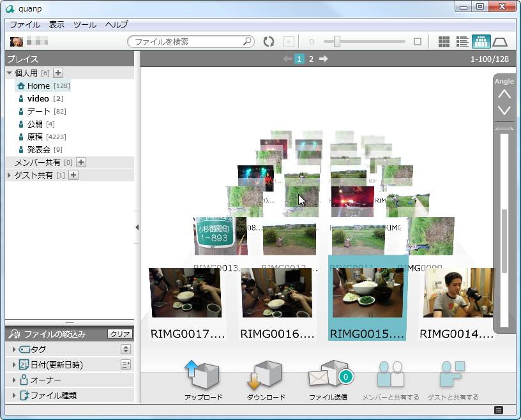The height and width of the screenshot is (420, 521).
Task: Expand the オーナー filter
Action: pos(14,380)
